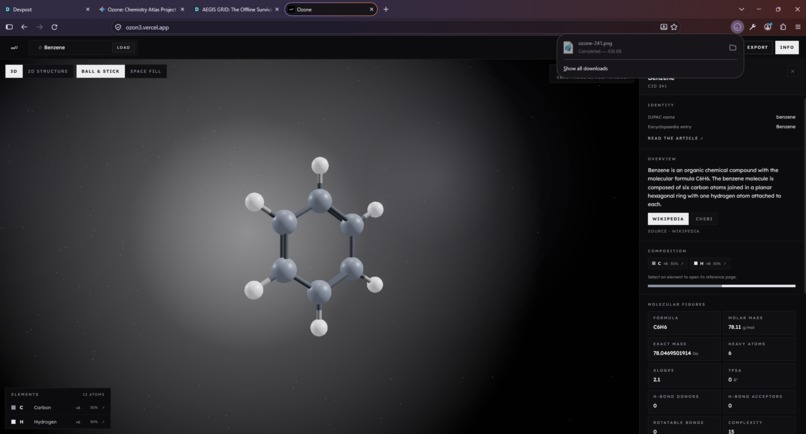Select the ChEBI overview source tab
Screen dimensions: 806x434
click(x=704, y=219)
